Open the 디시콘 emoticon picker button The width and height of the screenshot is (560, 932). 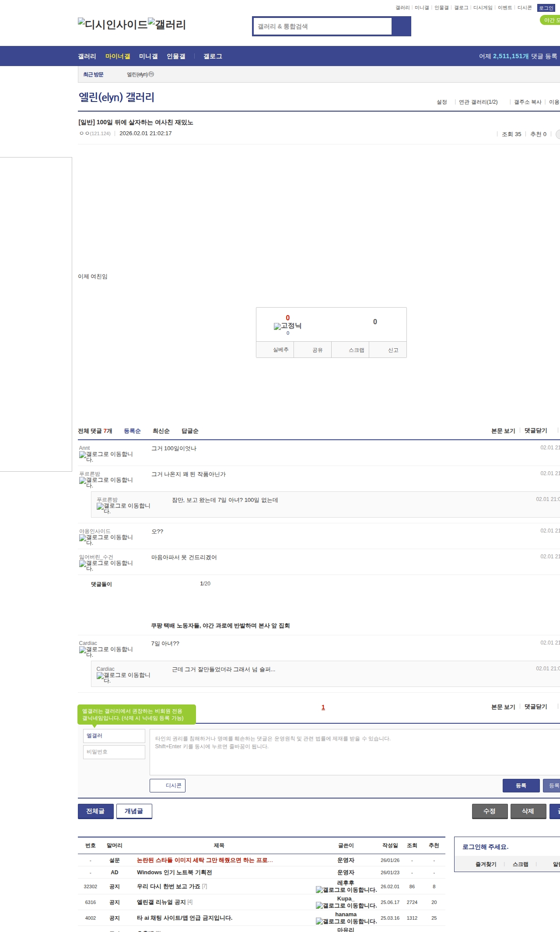[168, 785]
